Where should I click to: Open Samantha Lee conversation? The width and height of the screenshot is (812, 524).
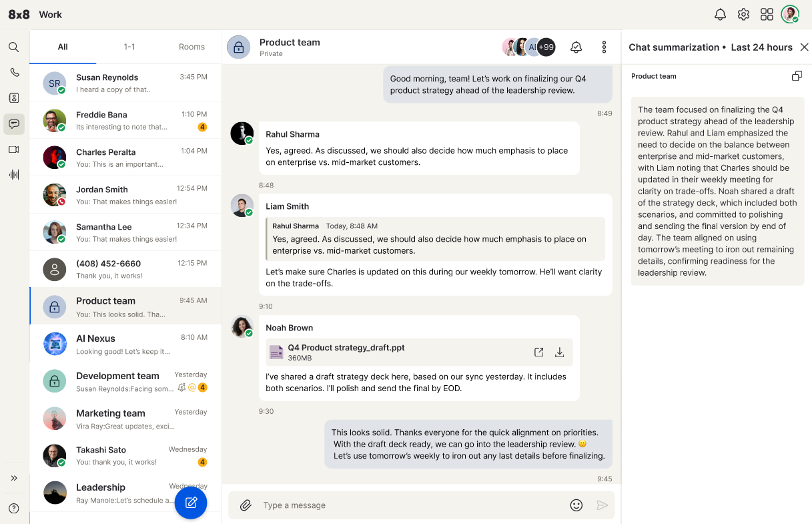pyautogui.click(x=125, y=232)
